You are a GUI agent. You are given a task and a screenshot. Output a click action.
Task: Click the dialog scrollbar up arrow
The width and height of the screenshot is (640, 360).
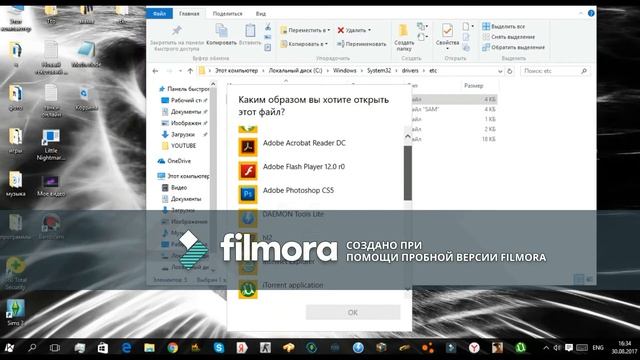point(408,137)
